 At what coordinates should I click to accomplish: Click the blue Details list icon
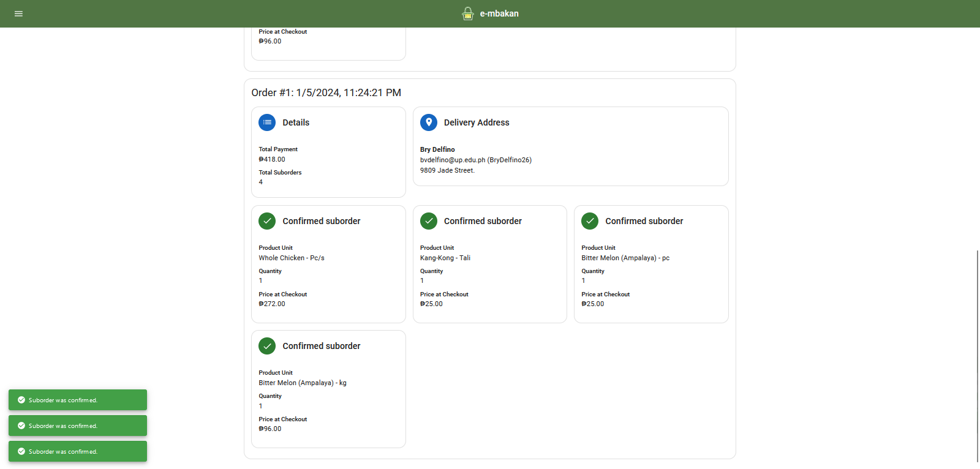267,122
